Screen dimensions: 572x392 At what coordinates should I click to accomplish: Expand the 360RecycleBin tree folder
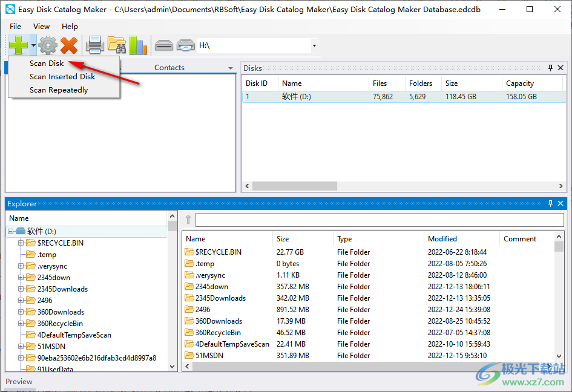tap(21, 324)
